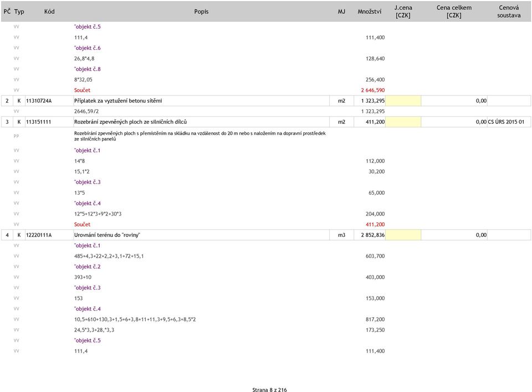Image resolution: width=532 pixels, height=392 pixels.
Task: Click the formula 2646,59/2
Action: click(x=86, y=111)
